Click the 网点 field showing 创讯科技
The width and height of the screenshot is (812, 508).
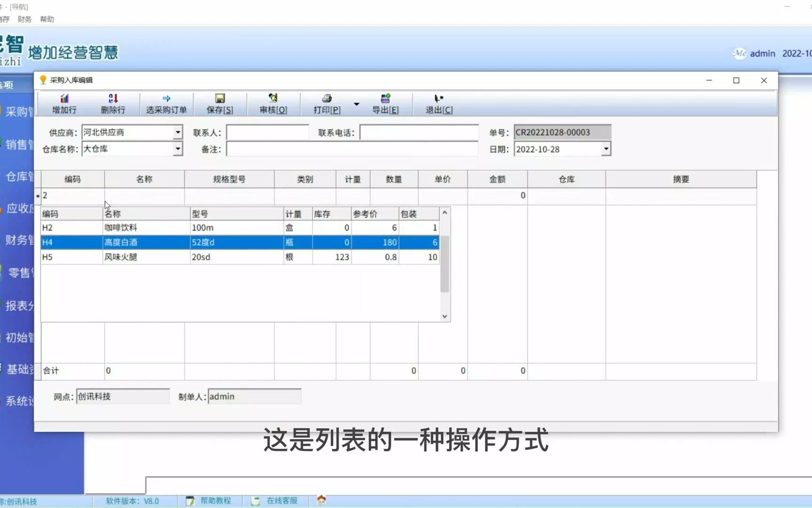click(123, 397)
